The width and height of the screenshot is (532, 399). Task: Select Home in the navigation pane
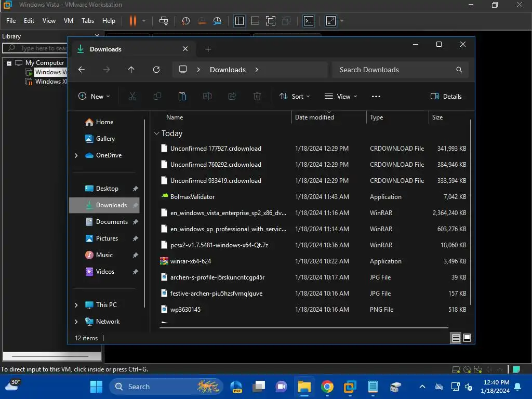coord(104,122)
